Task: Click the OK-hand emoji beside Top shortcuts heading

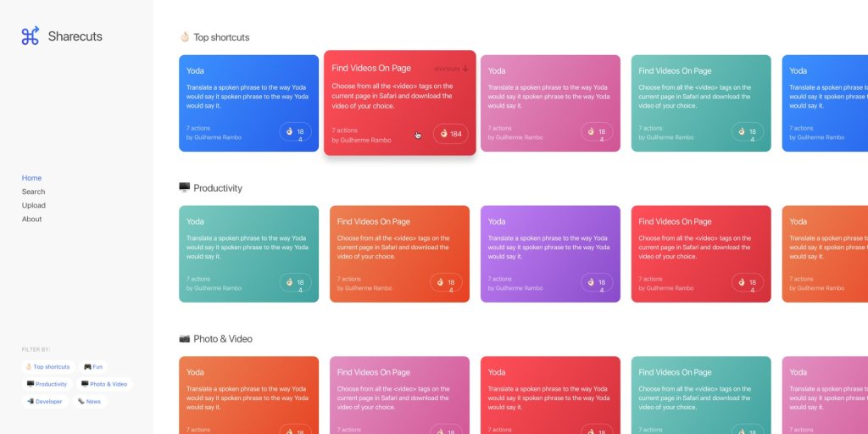Action: coord(185,37)
